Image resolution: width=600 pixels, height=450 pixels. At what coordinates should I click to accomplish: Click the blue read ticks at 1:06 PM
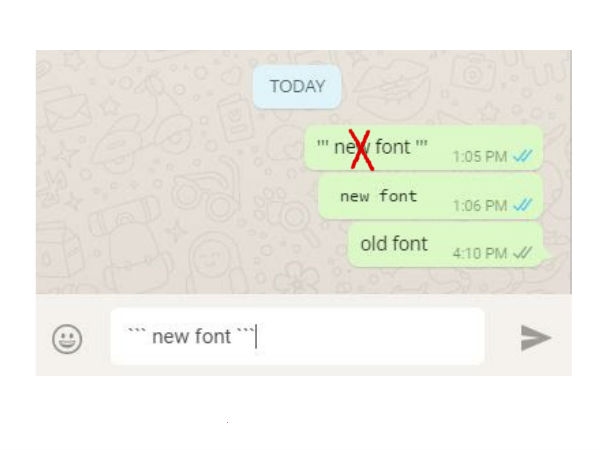pyautogui.click(x=523, y=205)
